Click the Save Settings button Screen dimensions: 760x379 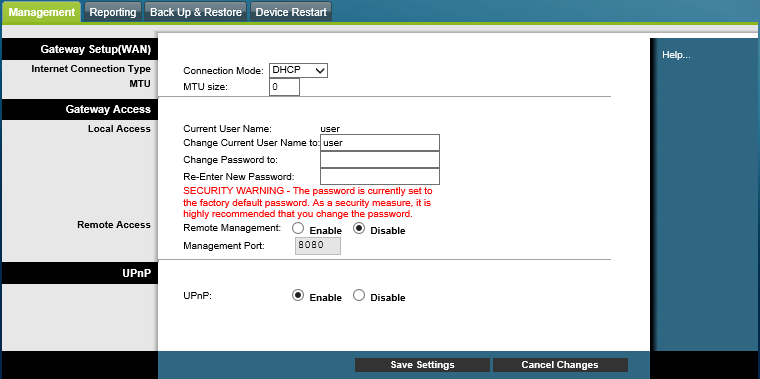point(422,365)
